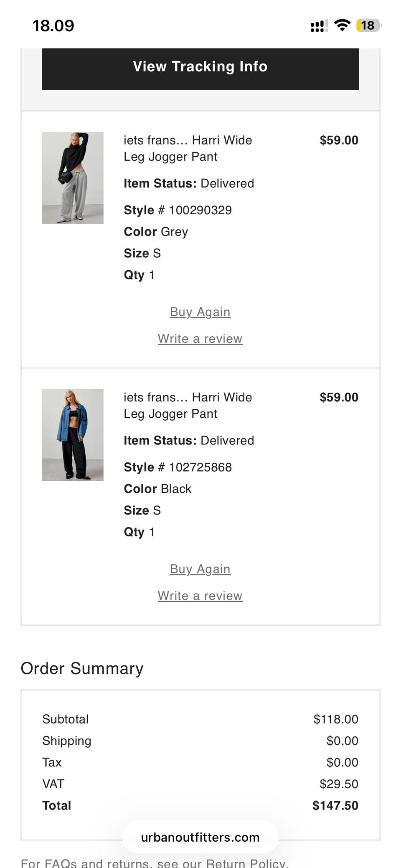This screenshot has height=868, width=401.
Task: Click the $29.50 VAT amount
Action: point(339,784)
